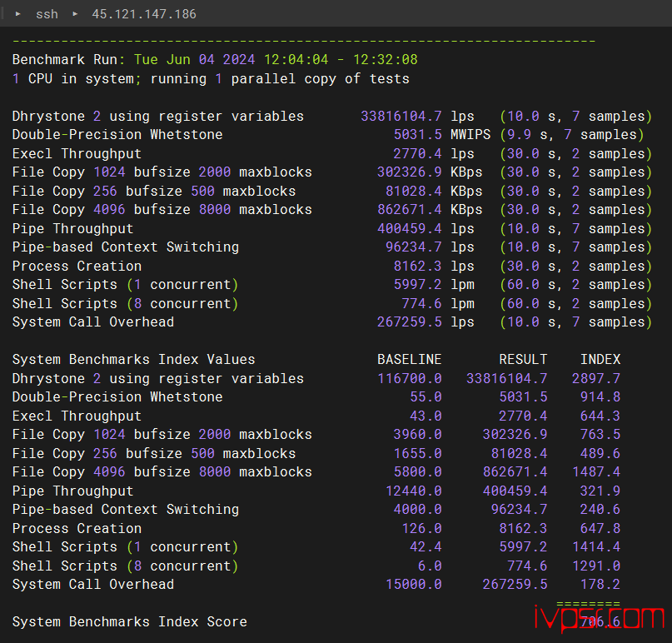Select Dhrystone index 2897.7
The image size is (672, 643).
tap(596, 378)
